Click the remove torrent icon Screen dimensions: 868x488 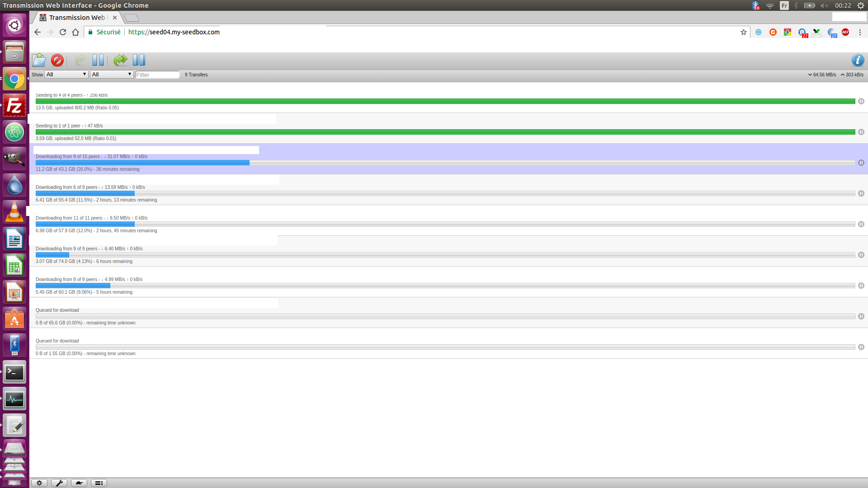[58, 60]
